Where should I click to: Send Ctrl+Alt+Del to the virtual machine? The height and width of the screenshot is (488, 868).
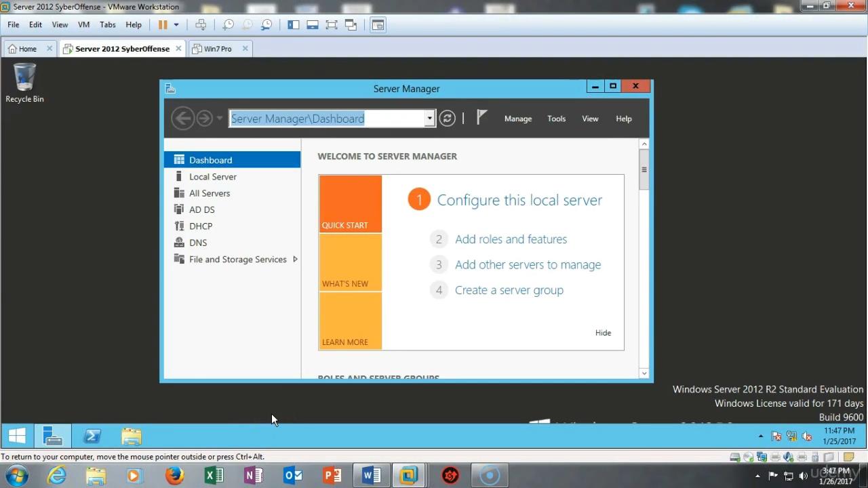pyautogui.click(x=201, y=24)
